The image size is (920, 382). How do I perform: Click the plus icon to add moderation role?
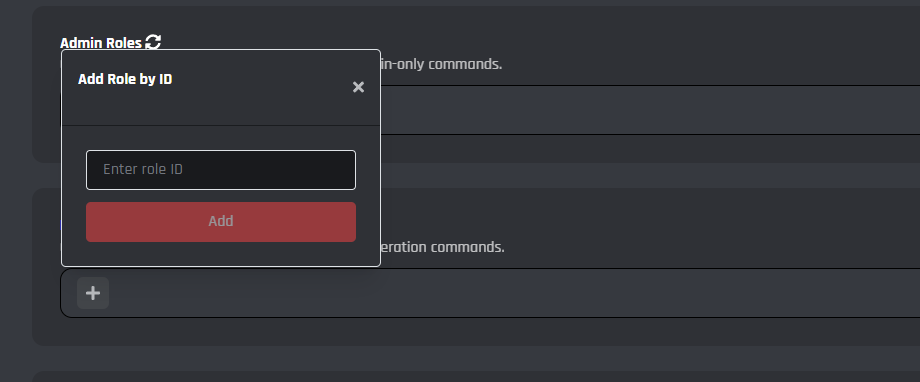coord(93,293)
